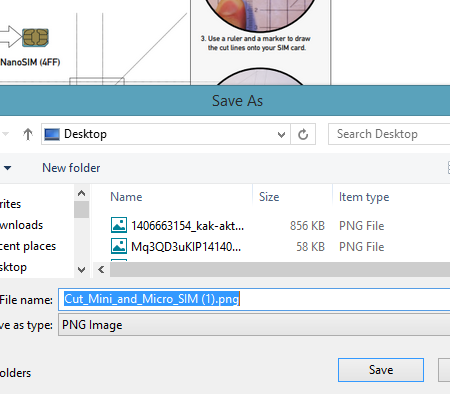Click the Search Desktop box
Image resolution: width=450 pixels, height=400 pixels.
coord(389,134)
